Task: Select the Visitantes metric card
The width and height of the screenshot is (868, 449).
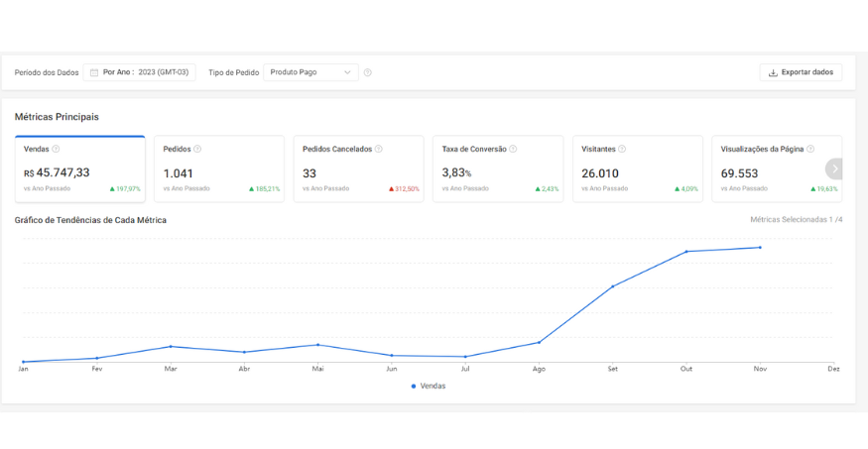Action: click(638, 168)
